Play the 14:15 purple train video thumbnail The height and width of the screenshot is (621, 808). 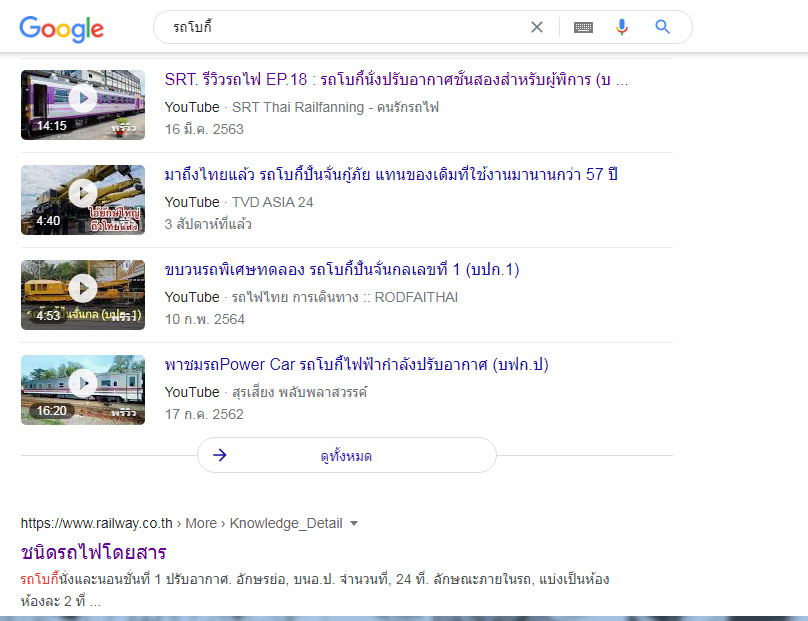click(x=83, y=105)
